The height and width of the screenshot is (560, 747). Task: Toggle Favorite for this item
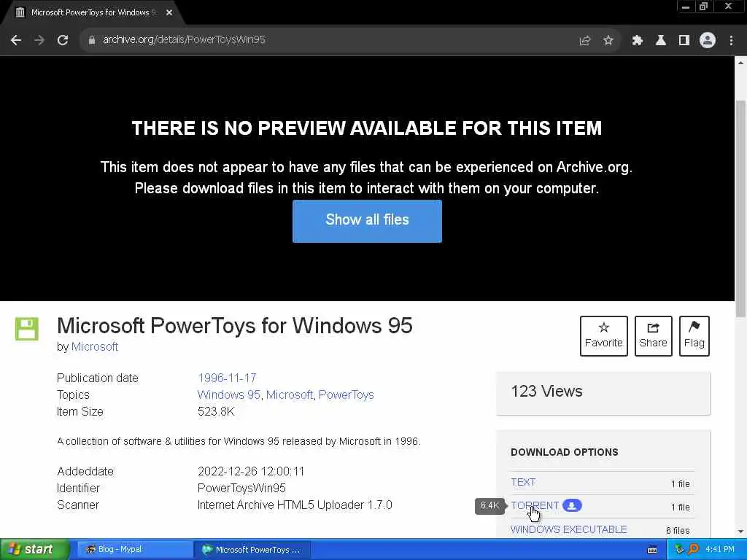click(x=603, y=336)
